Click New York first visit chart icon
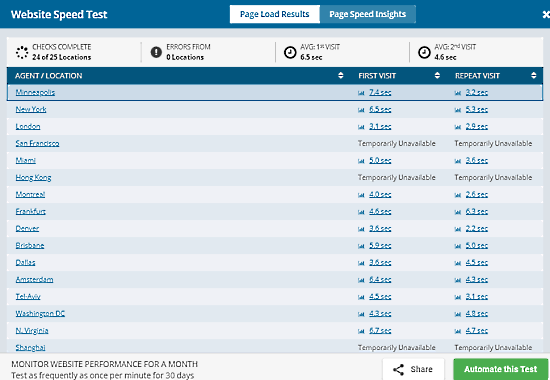Screen dimensions: 550x380 [361, 110]
